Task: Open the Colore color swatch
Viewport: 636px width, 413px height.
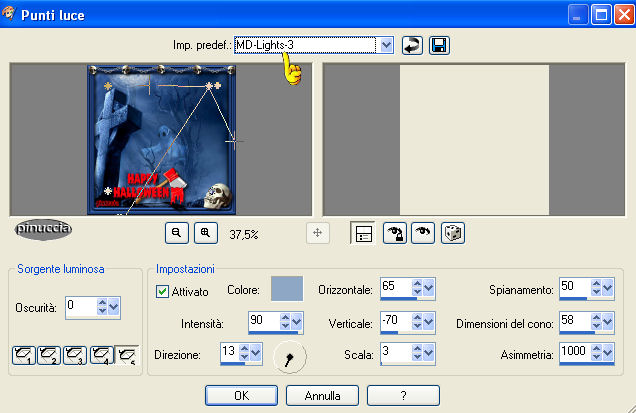Action: [287, 289]
